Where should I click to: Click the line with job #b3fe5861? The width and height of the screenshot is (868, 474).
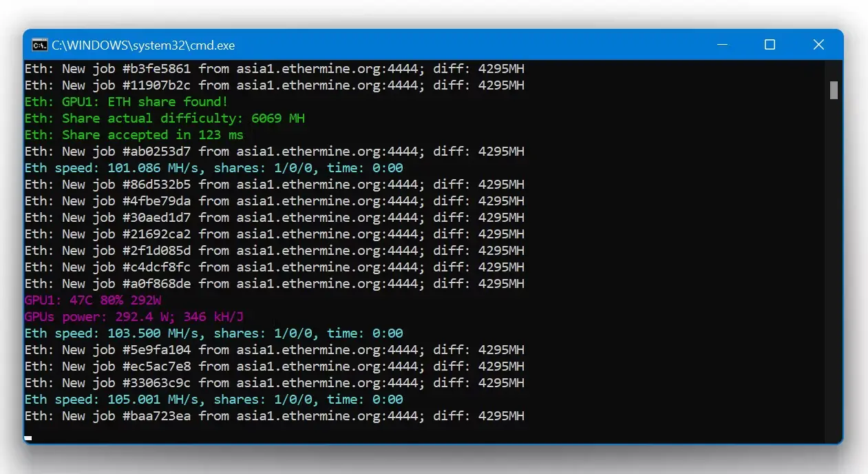(275, 69)
